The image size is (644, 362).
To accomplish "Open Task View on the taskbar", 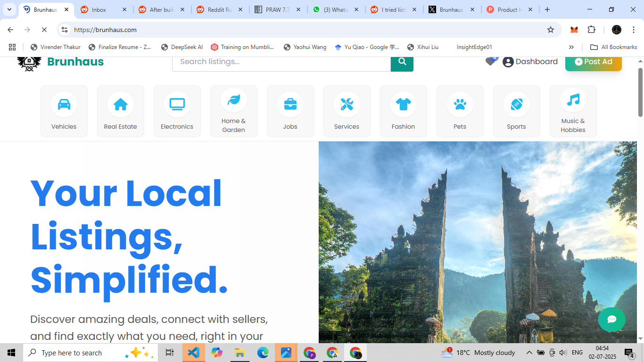I will [x=170, y=353].
